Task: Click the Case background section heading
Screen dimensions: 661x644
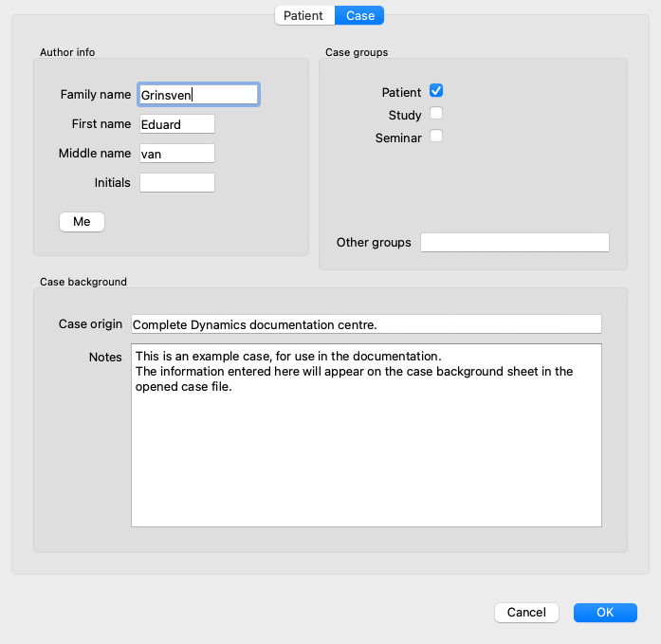Action: [83, 282]
